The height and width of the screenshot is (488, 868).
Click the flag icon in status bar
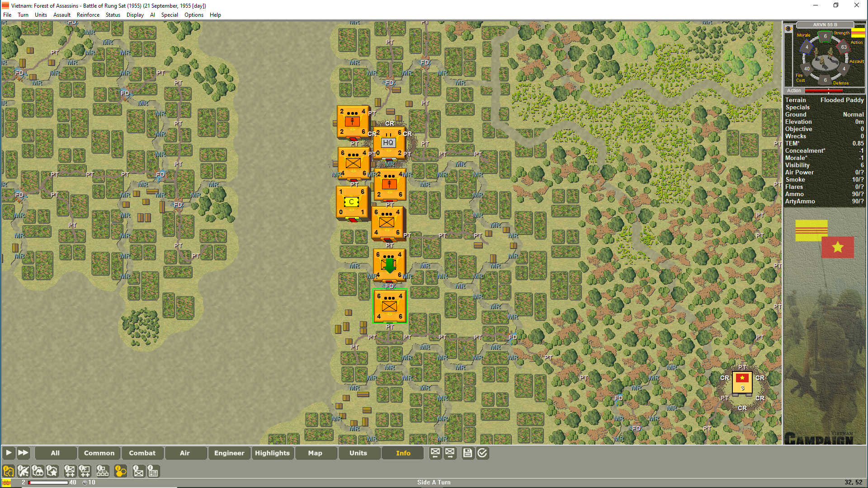tap(6, 483)
